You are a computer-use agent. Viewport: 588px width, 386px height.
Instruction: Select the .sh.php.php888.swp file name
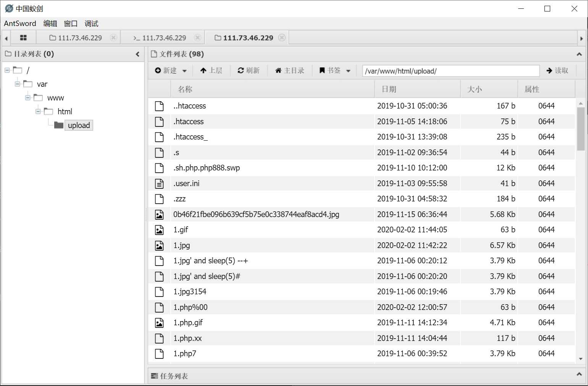[207, 168]
